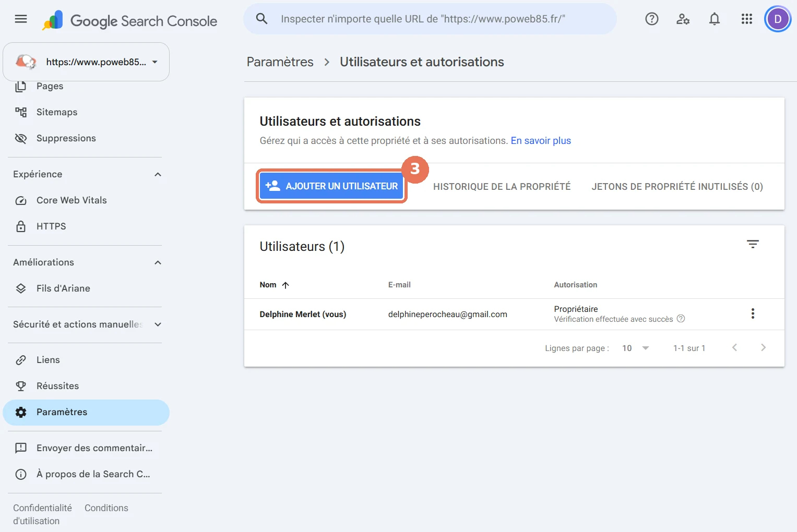
Task: Open Pages in sidebar
Action: pyautogui.click(x=86, y=86)
